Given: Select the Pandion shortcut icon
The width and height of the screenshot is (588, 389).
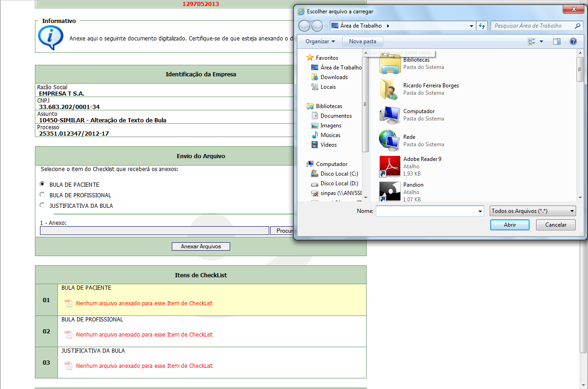Looking at the screenshot, I should [x=390, y=191].
